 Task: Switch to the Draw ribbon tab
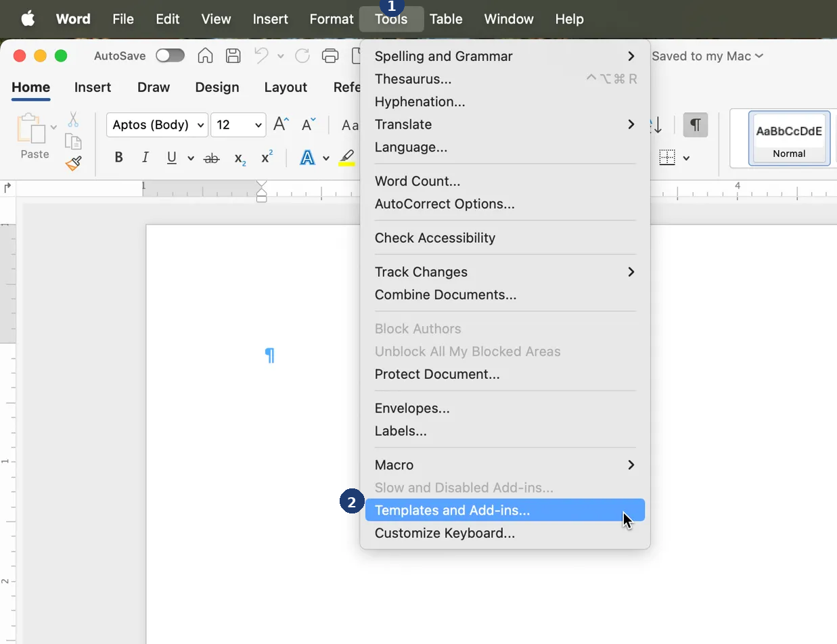point(153,87)
